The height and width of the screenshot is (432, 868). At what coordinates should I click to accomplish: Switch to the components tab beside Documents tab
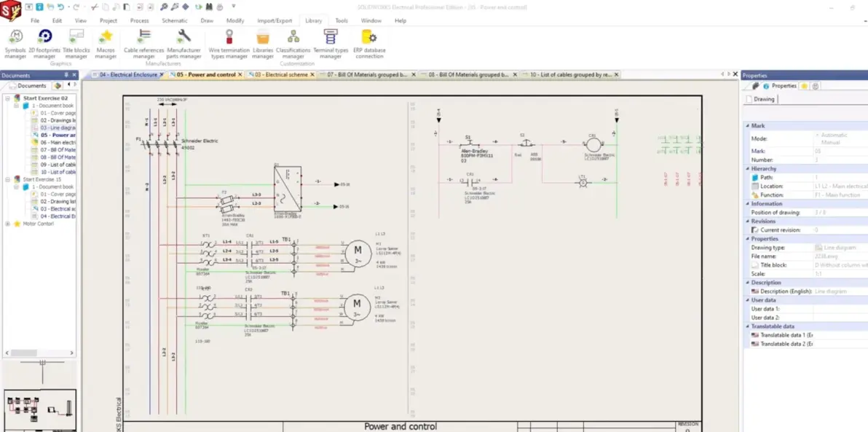click(58, 86)
